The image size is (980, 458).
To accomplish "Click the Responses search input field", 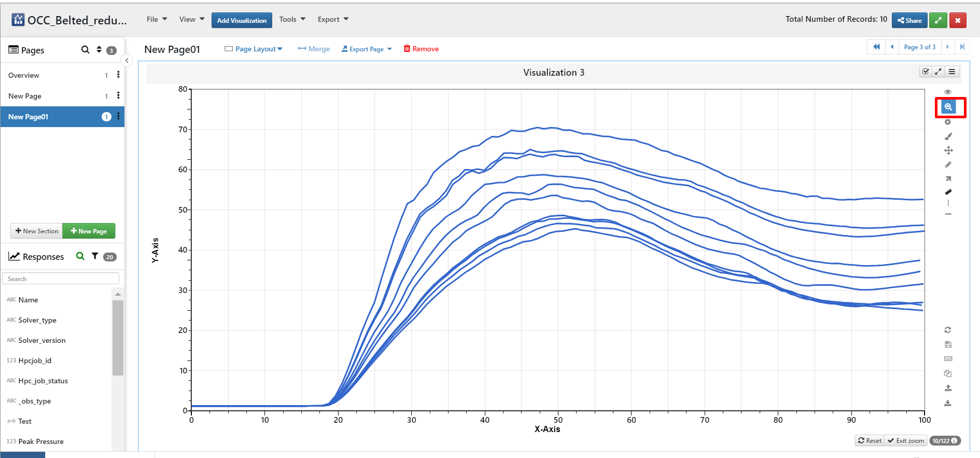I will pos(61,279).
